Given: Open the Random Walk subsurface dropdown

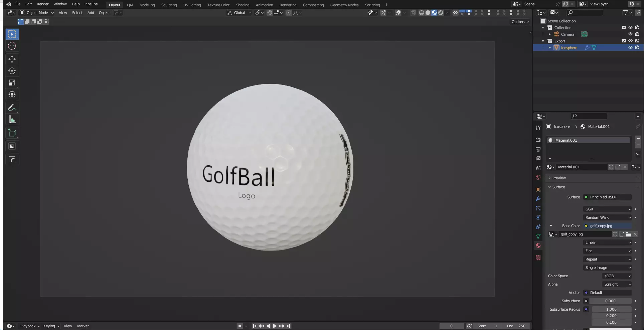Looking at the screenshot, I should click(608, 217).
